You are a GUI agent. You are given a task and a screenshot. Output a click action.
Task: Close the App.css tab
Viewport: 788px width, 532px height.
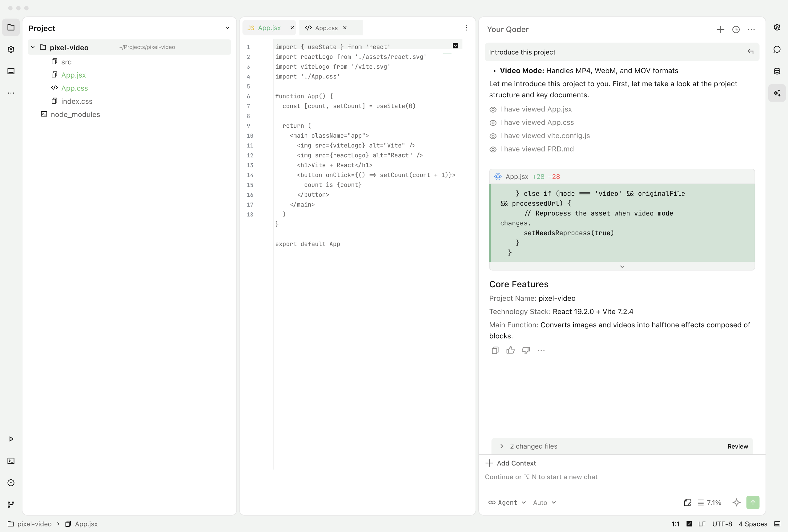[344, 28]
